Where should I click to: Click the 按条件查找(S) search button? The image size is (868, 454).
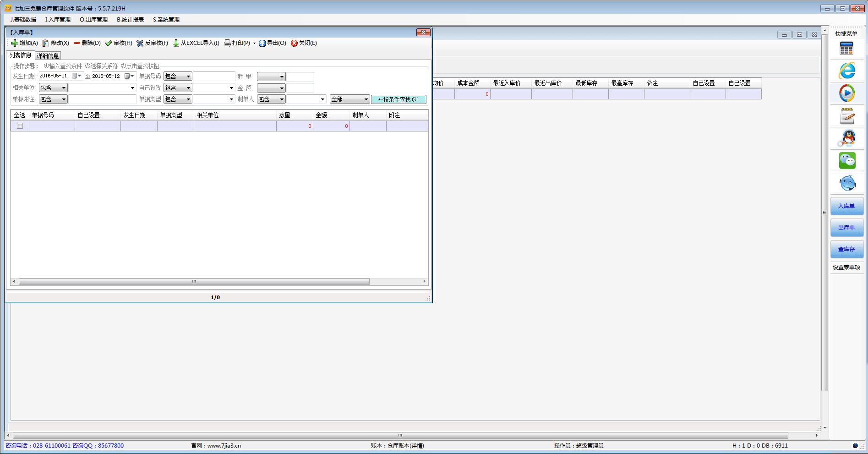[x=398, y=99]
